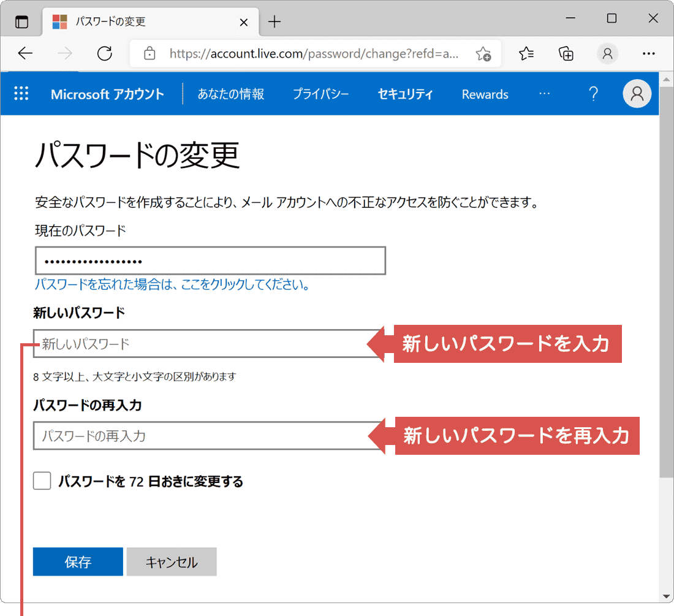Add this page to favorites via address bar star
The height and width of the screenshot is (616, 674).
click(x=484, y=54)
